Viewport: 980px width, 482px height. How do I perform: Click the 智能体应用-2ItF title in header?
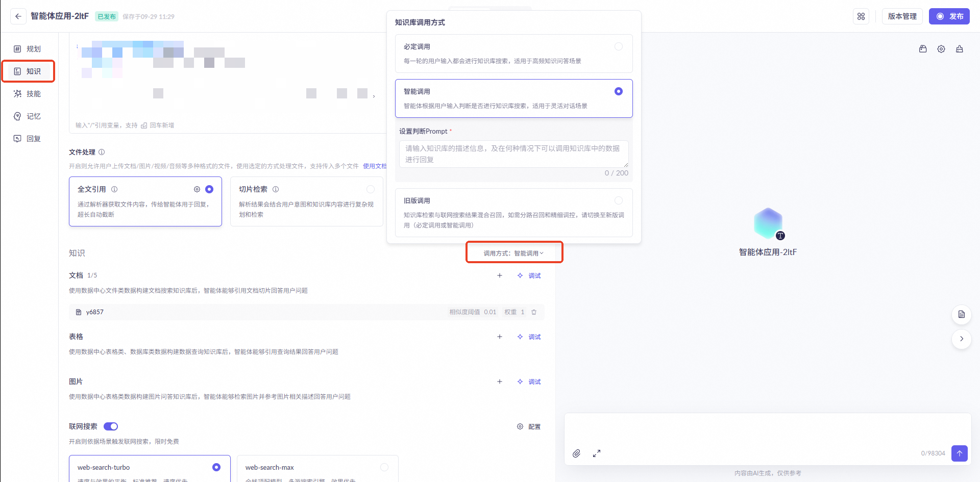tap(60, 16)
